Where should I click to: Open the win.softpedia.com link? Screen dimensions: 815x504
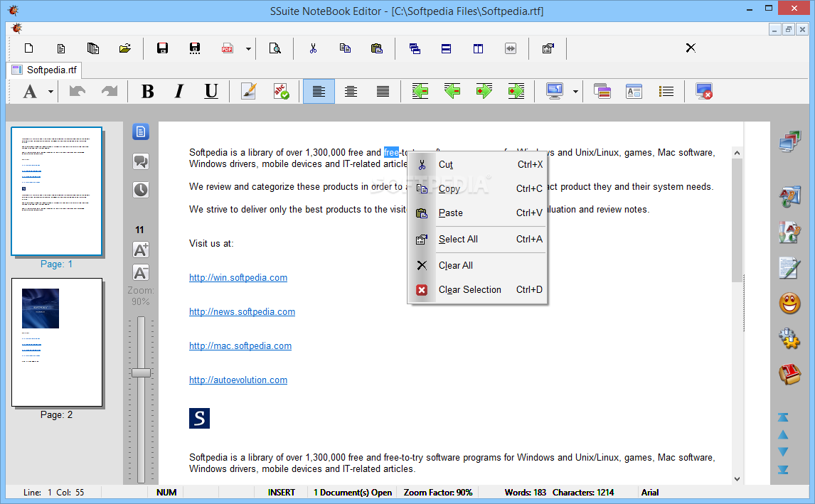pos(238,277)
